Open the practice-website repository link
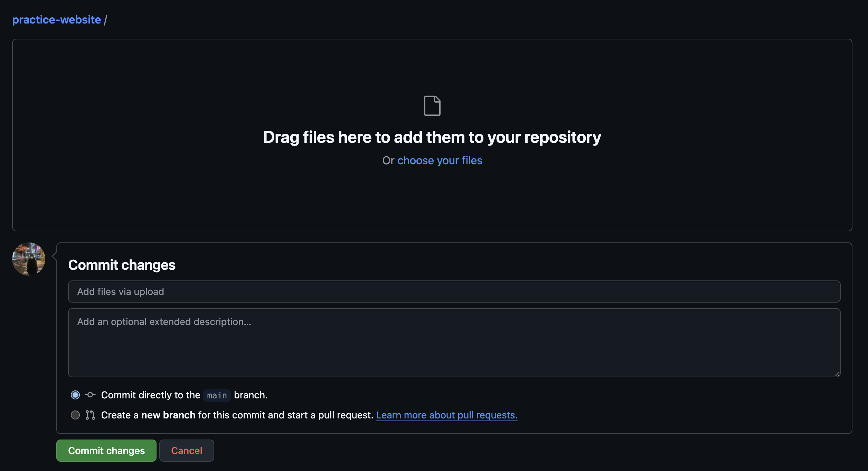Viewport: 868px width, 471px height. (x=57, y=20)
